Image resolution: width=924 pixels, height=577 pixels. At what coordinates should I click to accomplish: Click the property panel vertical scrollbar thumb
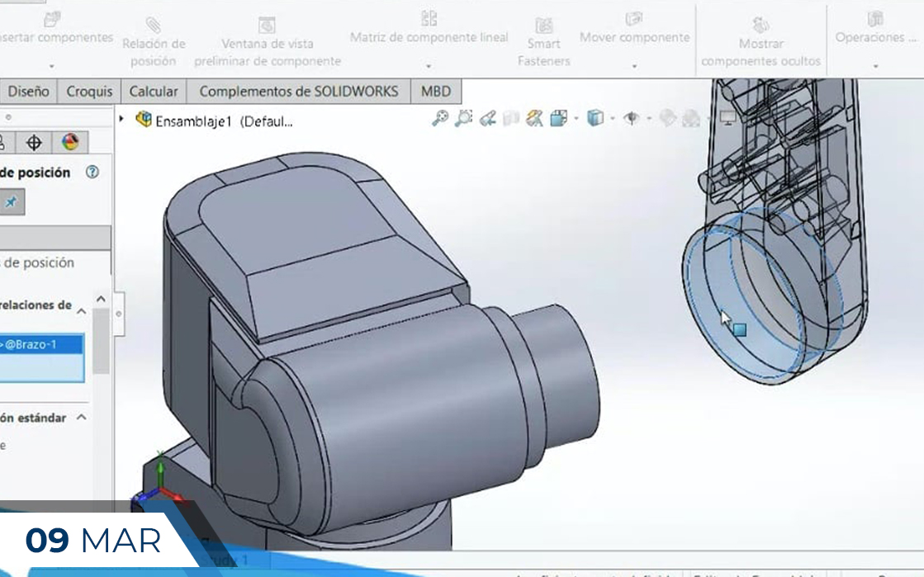pyautogui.click(x=102, y=341)
